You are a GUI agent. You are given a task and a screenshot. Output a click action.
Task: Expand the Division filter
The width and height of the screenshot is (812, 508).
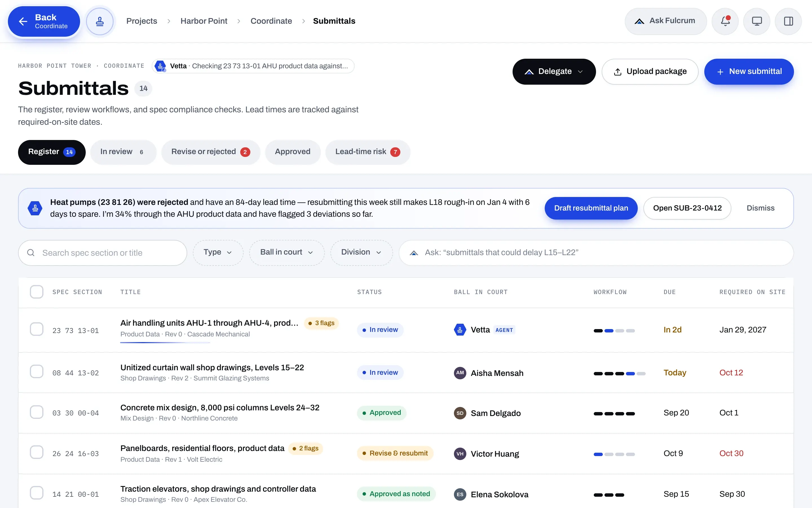tap(361, 252)
